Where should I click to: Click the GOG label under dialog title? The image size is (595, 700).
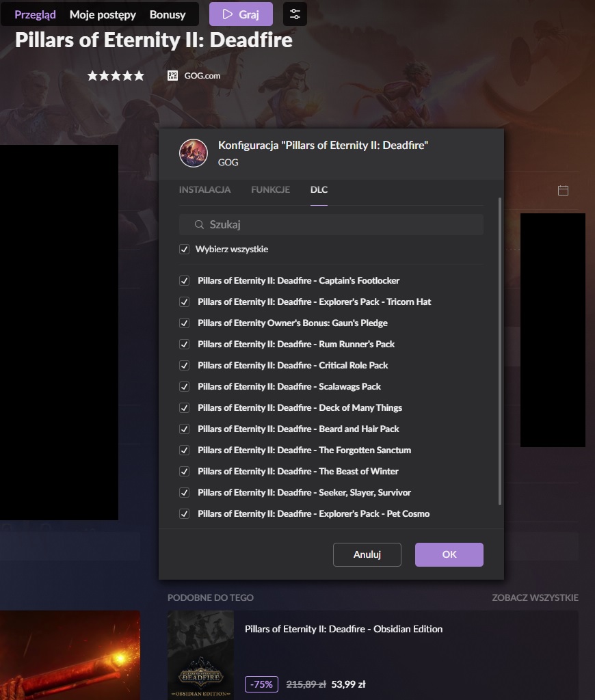pos(228,163)
